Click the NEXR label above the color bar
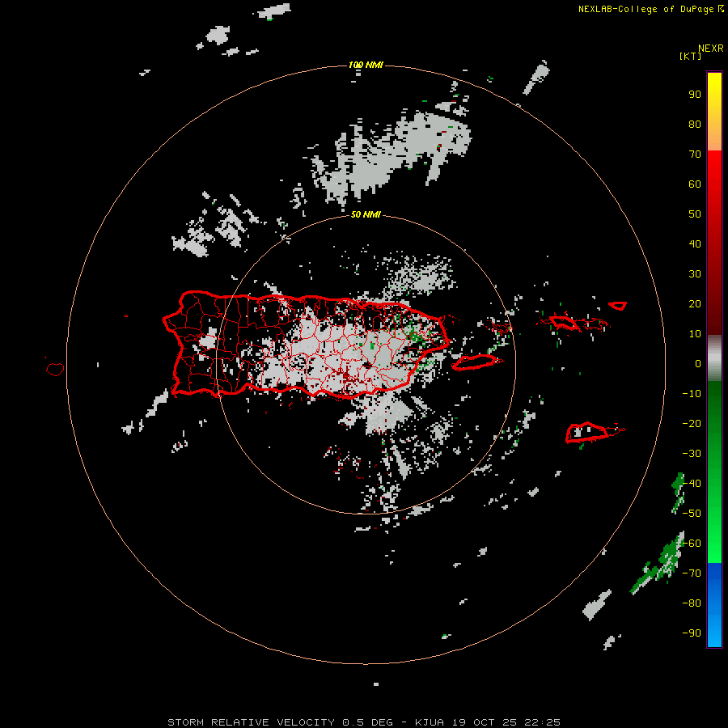The image size is (728, 728). tap(711, 49)
